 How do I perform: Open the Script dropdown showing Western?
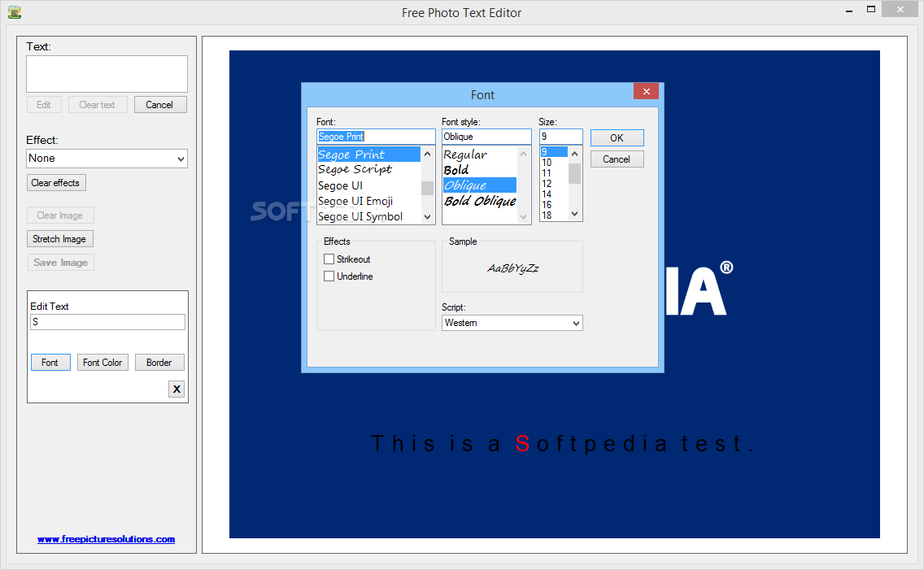512,323
